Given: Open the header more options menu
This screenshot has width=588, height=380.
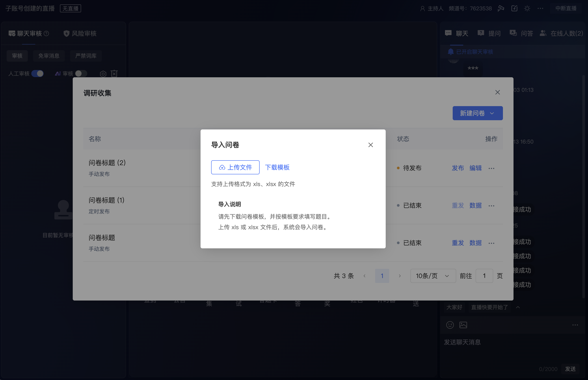Looking at the screenshot, I should click(x=540, y=8).
